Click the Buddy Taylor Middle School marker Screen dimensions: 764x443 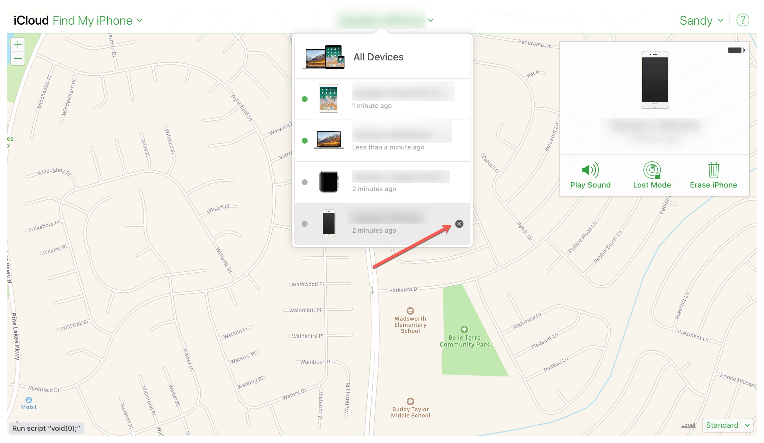[410, 402]
